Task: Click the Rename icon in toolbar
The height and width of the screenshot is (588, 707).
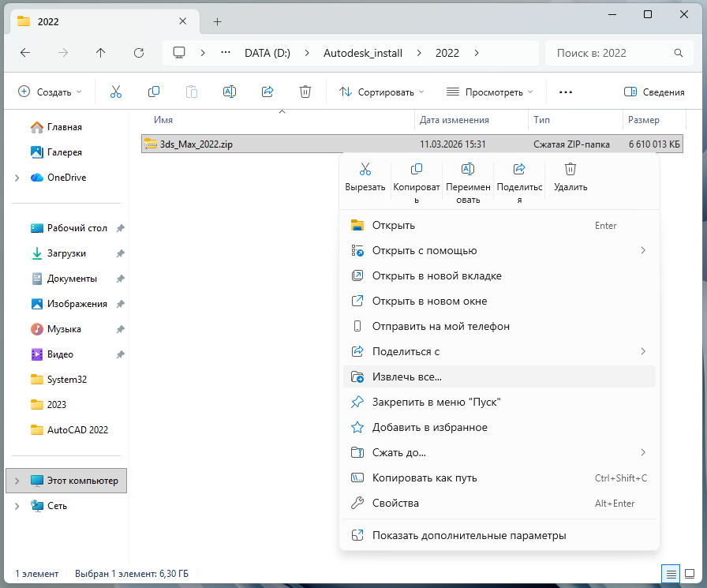Action: tap(230, 92)
